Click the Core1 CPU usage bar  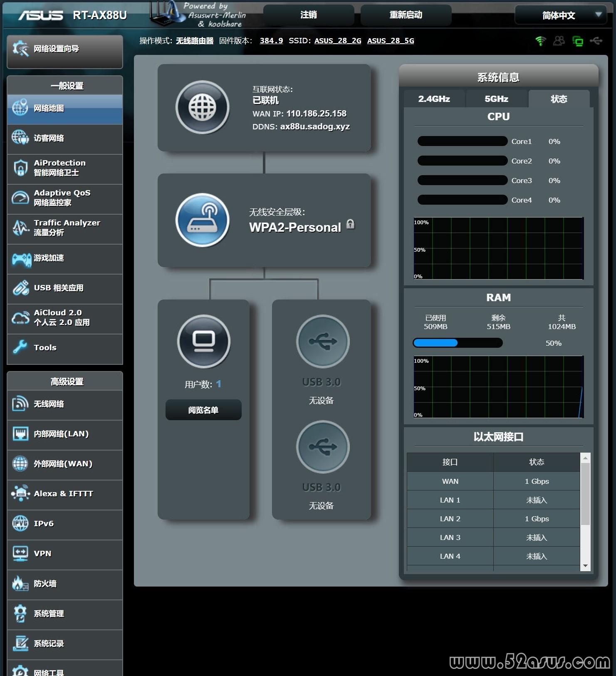(463, 141)
